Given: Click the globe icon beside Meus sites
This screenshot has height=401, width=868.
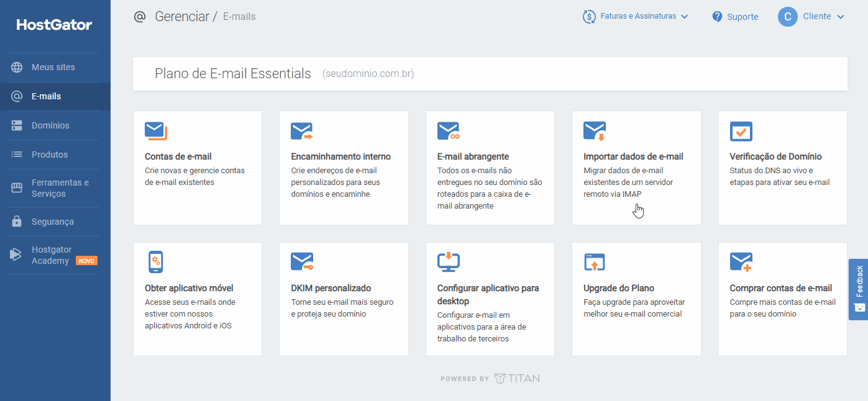Looking at the screenshot, I should pos(17,67).
